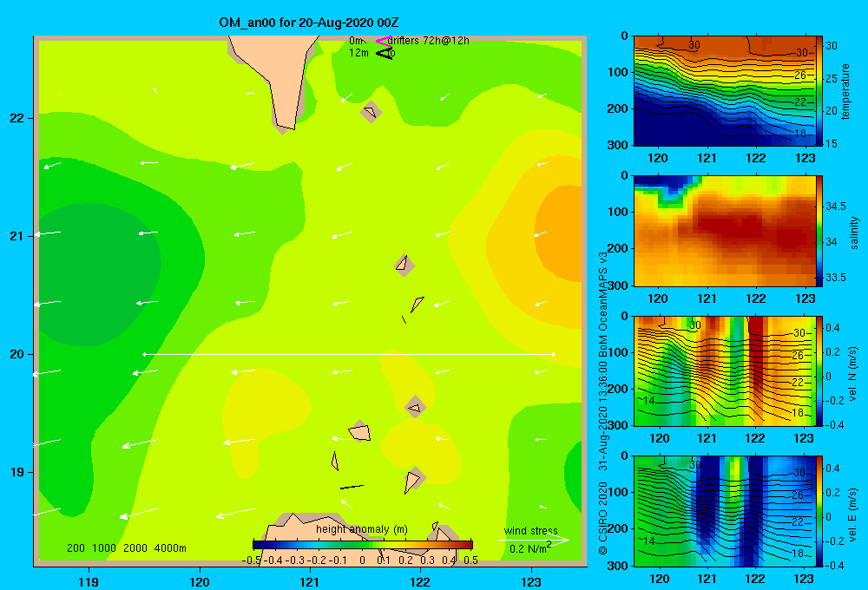Click the magenta drifter arrow legend symbol
The image size is (868, 590).
[384, 41]
